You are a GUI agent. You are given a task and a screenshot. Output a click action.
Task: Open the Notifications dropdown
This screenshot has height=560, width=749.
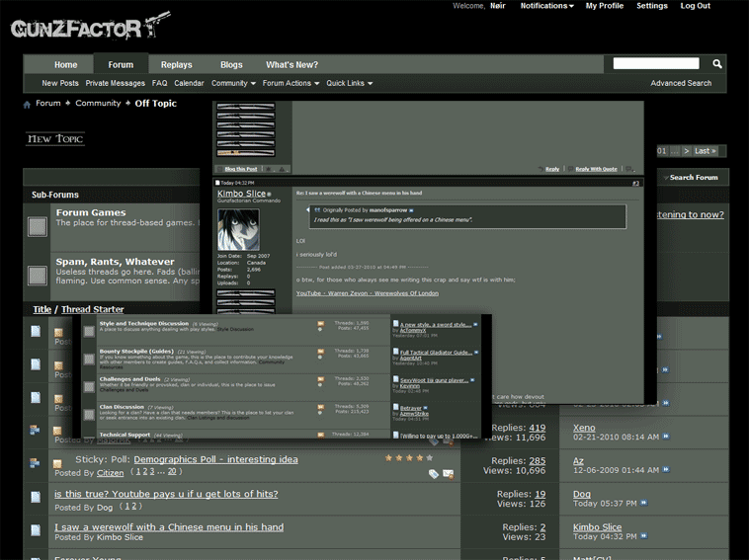point(547,6)
